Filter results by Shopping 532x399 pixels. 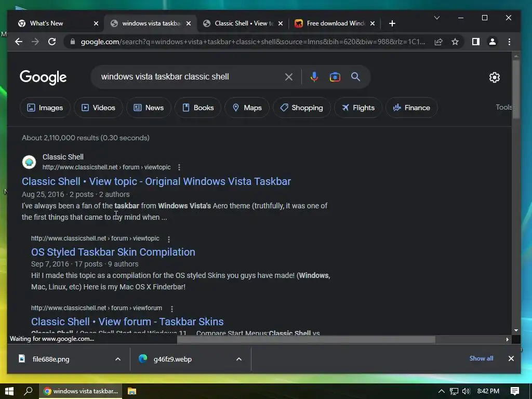302,108
